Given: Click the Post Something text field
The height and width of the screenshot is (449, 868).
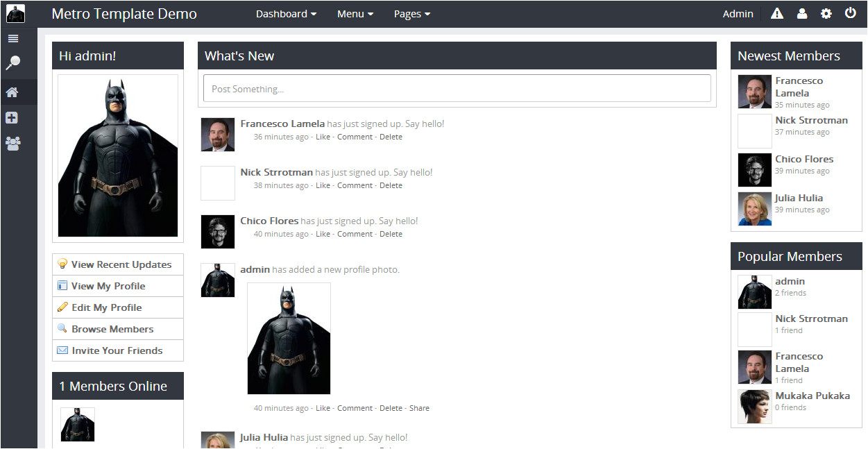Looking at the screenshot, I should (x=457, y=89).
